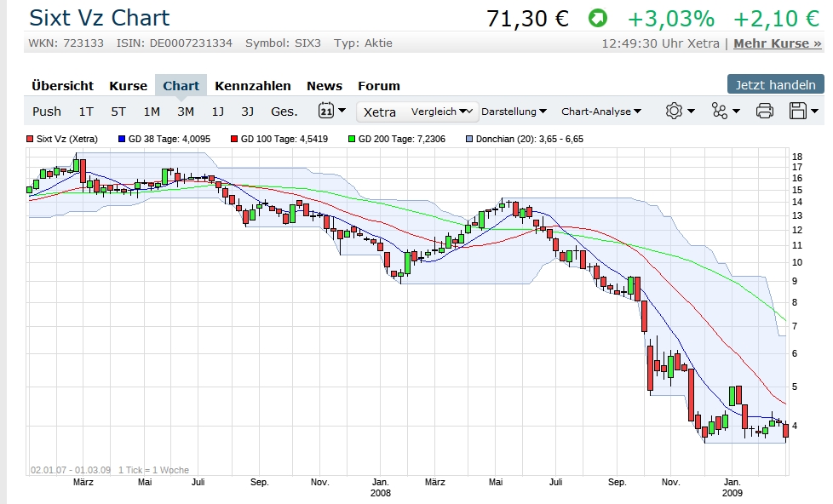The height and width of the screenshot is (504, 833).
Task: Switch to the Kennzahlen tab
Action: pyautogui.click(x=252, y=85)
